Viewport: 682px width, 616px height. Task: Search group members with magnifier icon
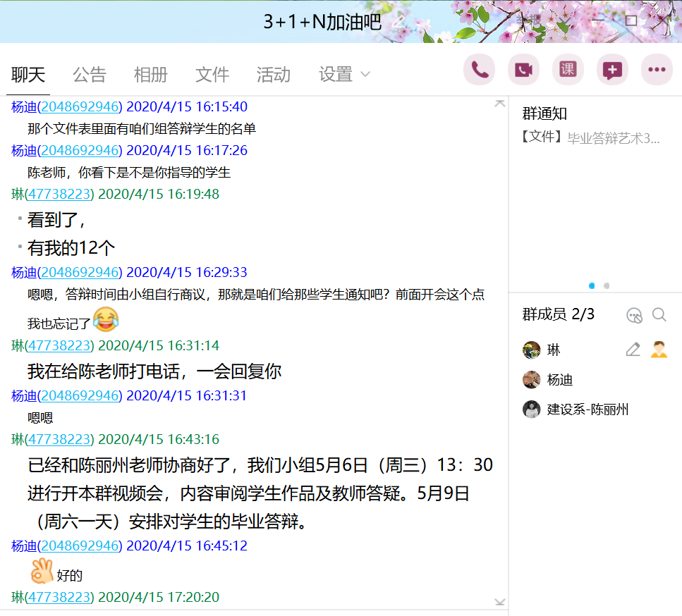point(659,315)
